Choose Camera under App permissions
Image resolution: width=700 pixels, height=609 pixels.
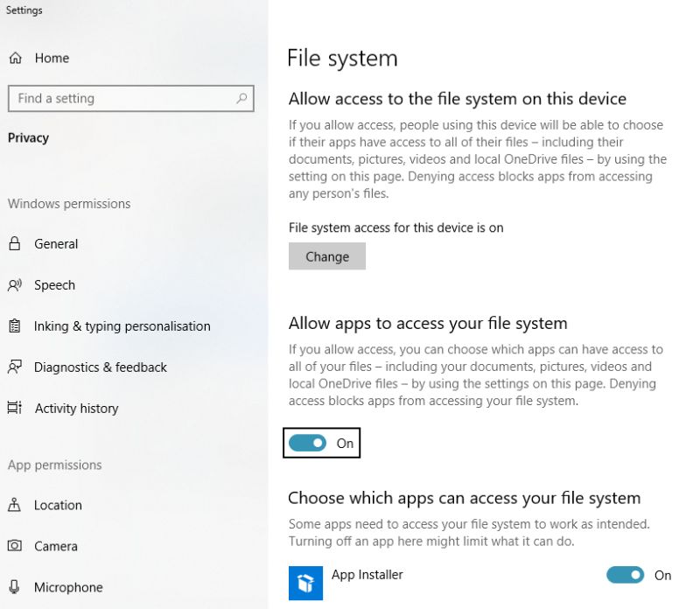pyautogui.click(x=58, y=546)
